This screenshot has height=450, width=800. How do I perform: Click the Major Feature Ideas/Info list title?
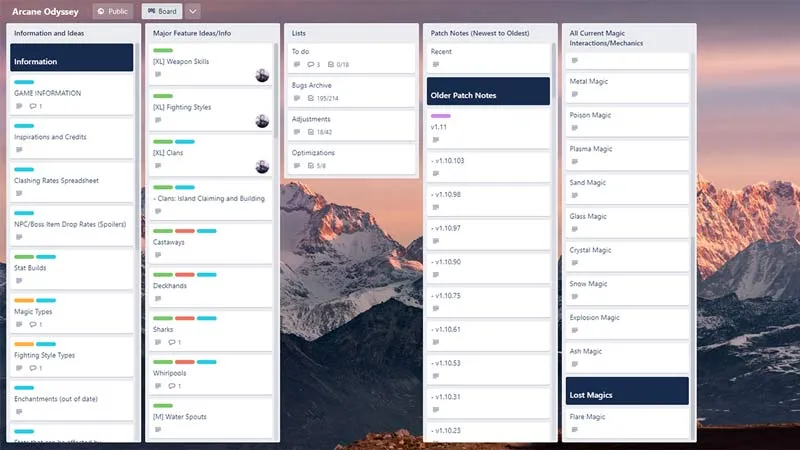tap(192, 33)
